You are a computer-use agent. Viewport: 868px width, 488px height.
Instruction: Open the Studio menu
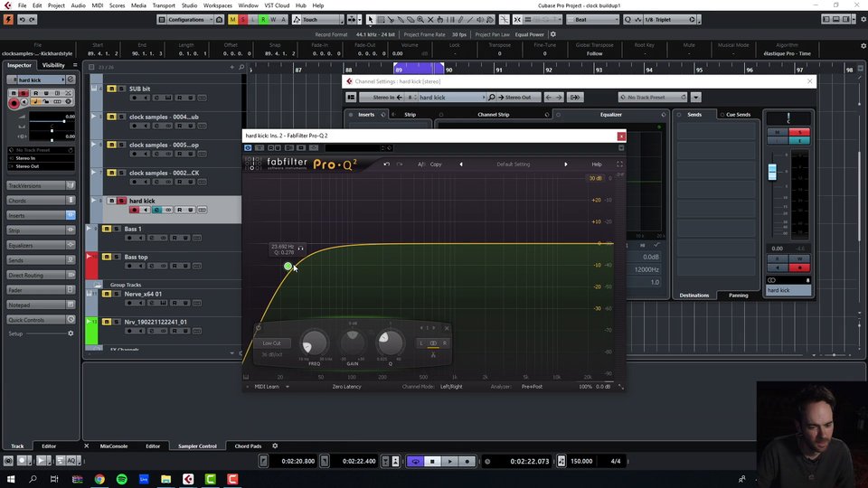tap(189, 5)
